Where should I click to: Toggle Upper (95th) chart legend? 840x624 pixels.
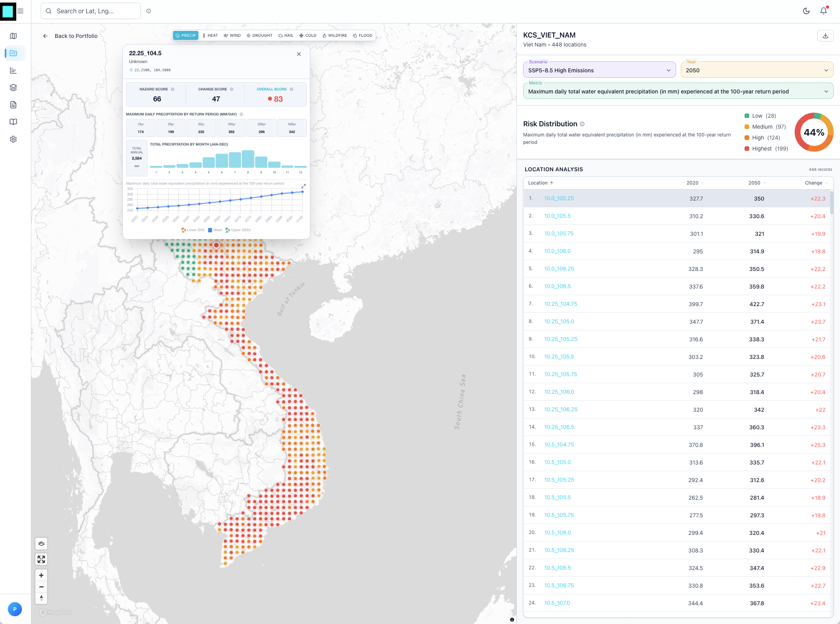(x=238, y=230)
